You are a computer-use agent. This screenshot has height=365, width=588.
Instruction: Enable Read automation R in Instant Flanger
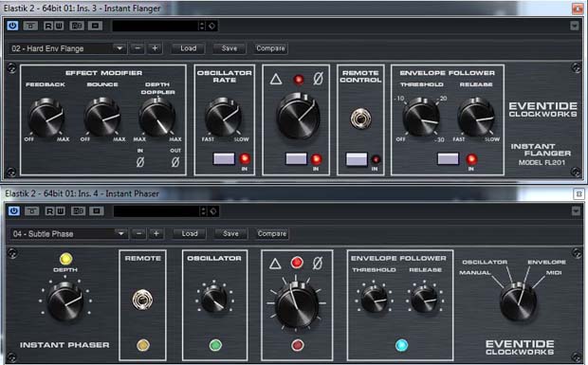(48, 26)
